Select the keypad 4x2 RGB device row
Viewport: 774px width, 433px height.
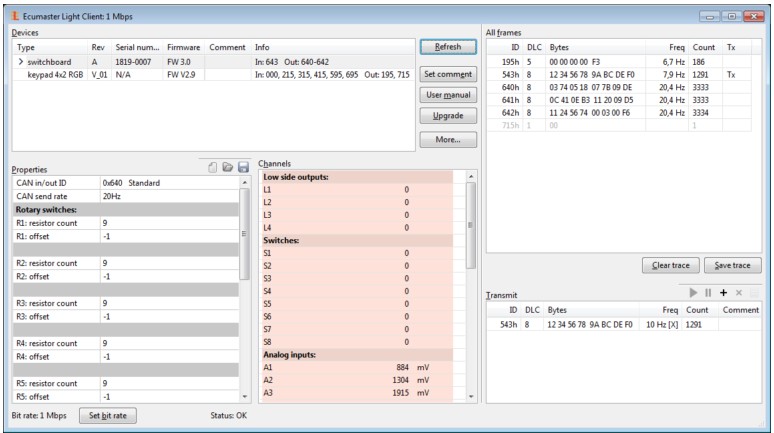pos(213,75)
